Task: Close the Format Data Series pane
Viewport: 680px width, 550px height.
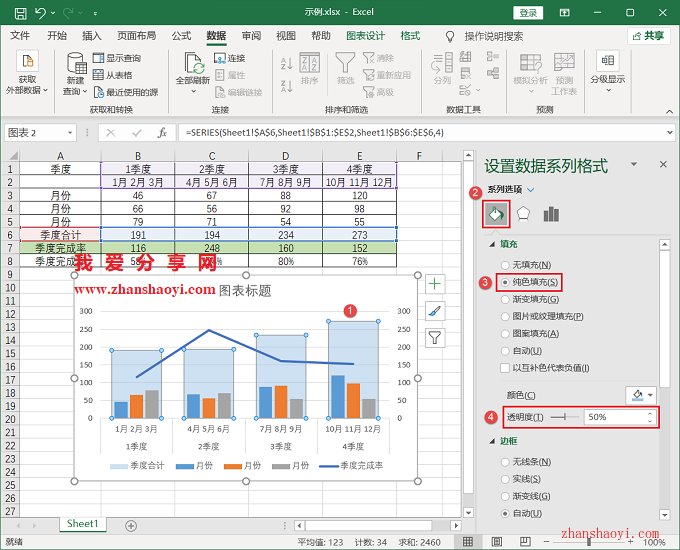Action: click(663, 164)
